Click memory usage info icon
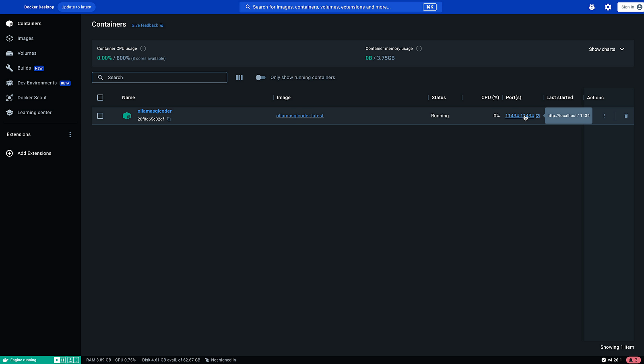This screenshot has width=644, height=364. [x=419, y=49]
